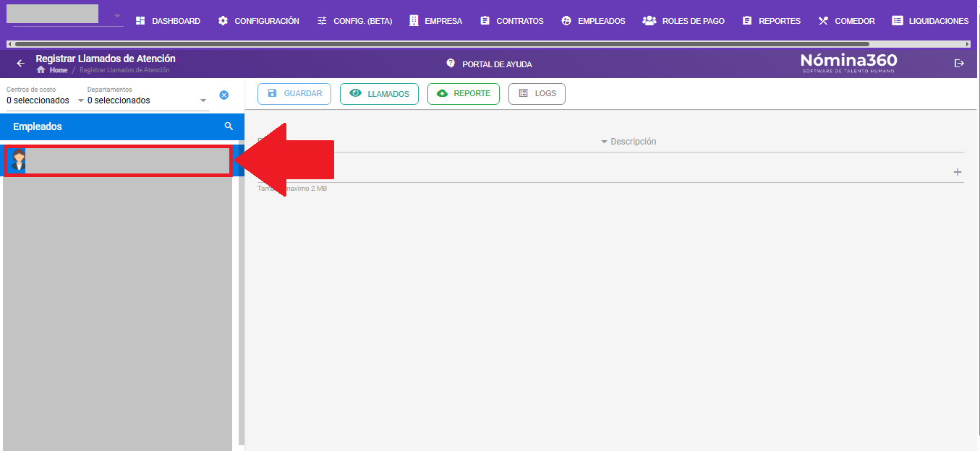Click the Contratos clipboard icon

pos(485,21)
